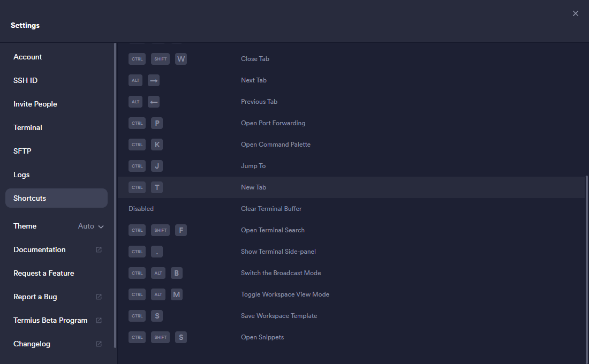Click the shortcuts list vertical scrollbar
Image resolution: width=589 pixels, height=364 pixels.
587,269
